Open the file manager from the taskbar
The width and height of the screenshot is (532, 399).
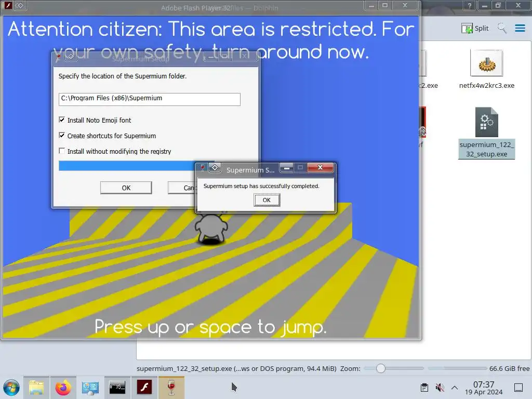(x=36, y=388)
